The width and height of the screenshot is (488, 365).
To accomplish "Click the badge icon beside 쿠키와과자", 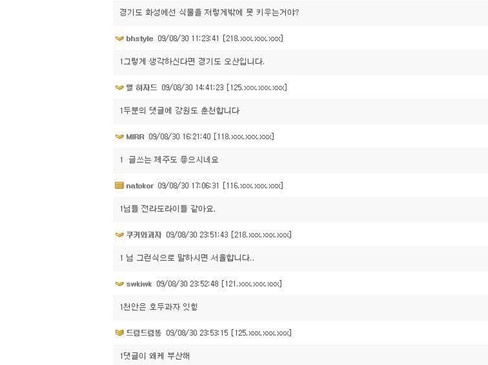I will [x=119, y=235].
